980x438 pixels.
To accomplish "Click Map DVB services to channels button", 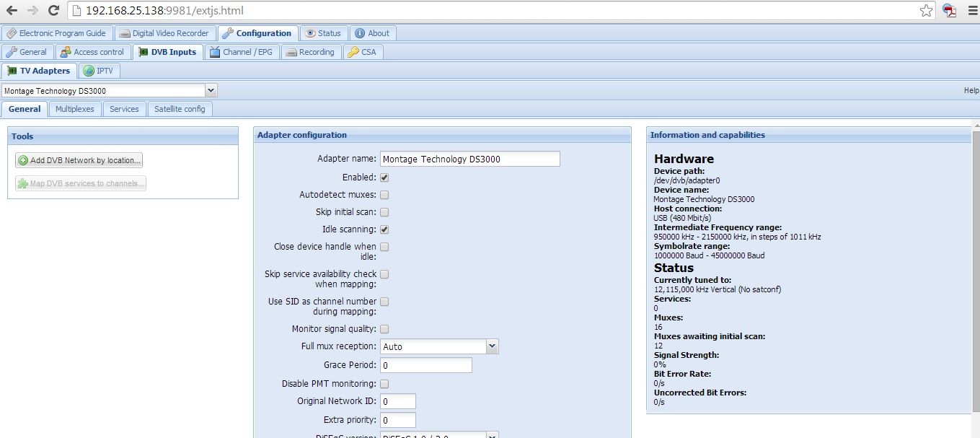I will pyautogui.click(x=81, y=183).
